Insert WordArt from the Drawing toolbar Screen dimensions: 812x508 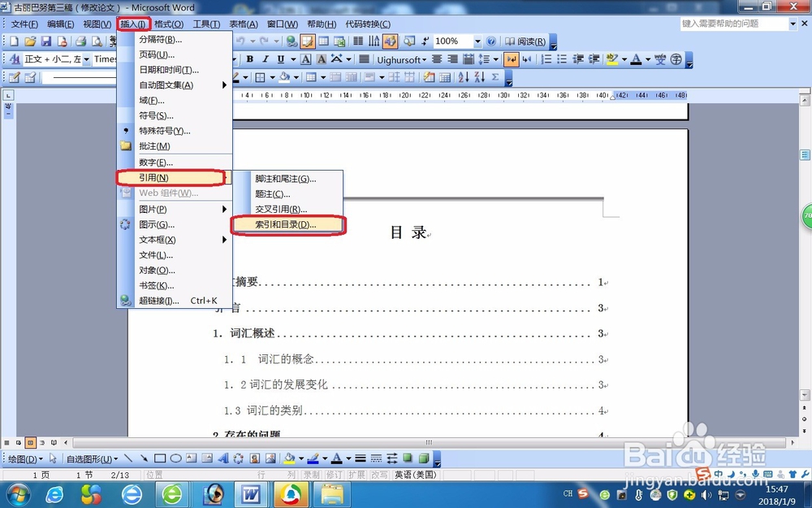(x=223, y=458)
